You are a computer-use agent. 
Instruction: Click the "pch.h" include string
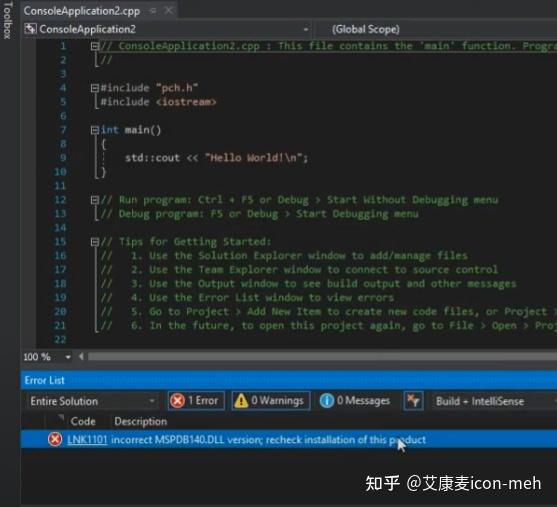[177, 88]
